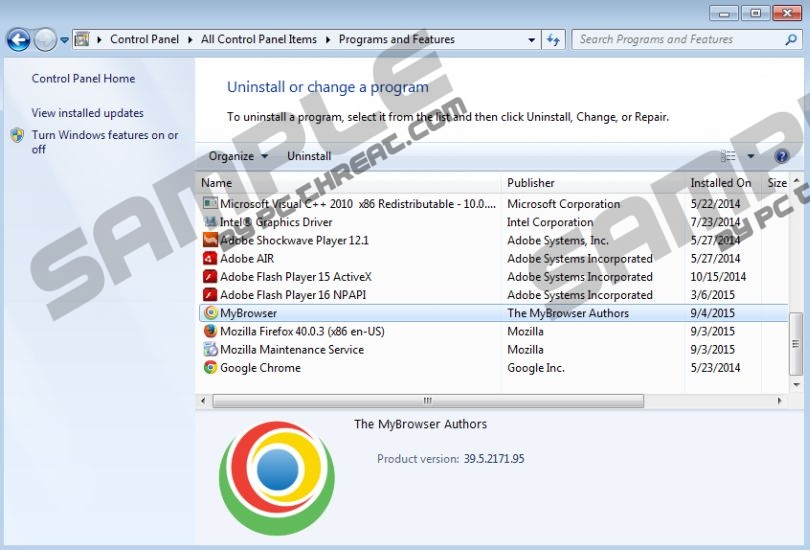810x550 pixels.
Task: Click the Uninstall toolbar button
Action: 309,156
